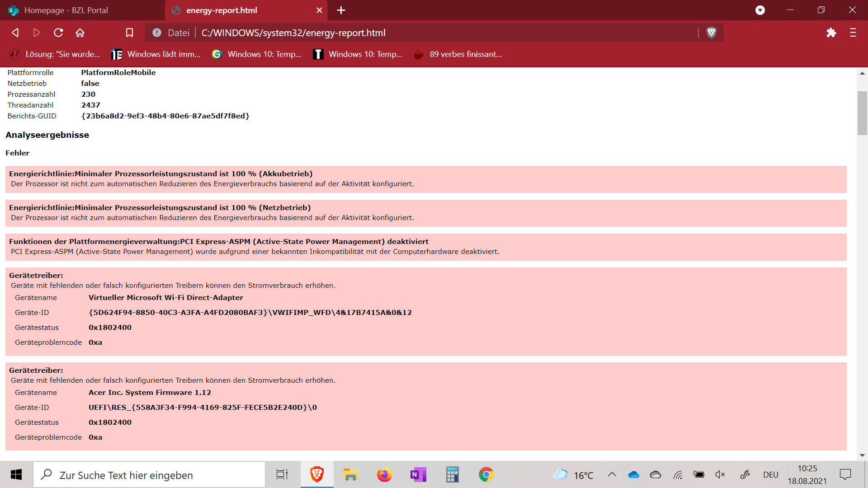Navigate back with the back arrow
Image resolution: width=868 pixels, height=488 pixels.
click(15, 33)
